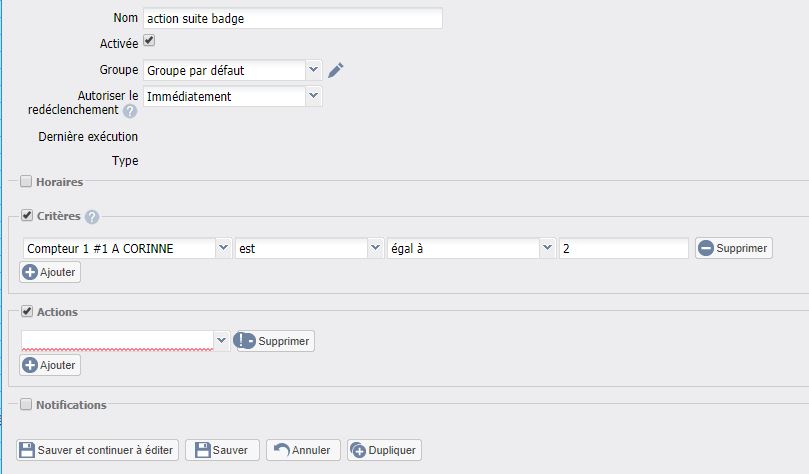The height and width of the screenshot is (474, 809).
Task: Open the Groupe par défaut dropdown
Action: coord(314,70)
